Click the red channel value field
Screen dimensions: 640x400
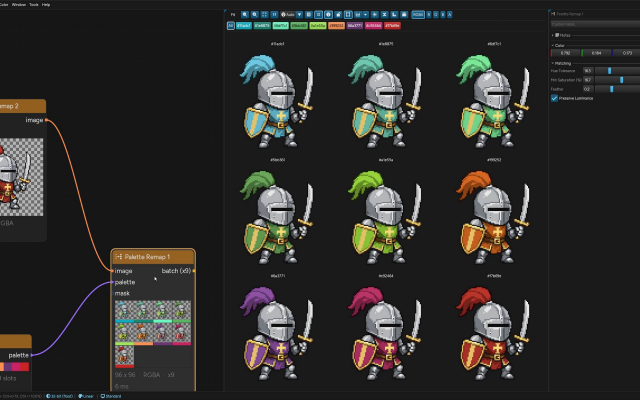click(x=565, y=53)
